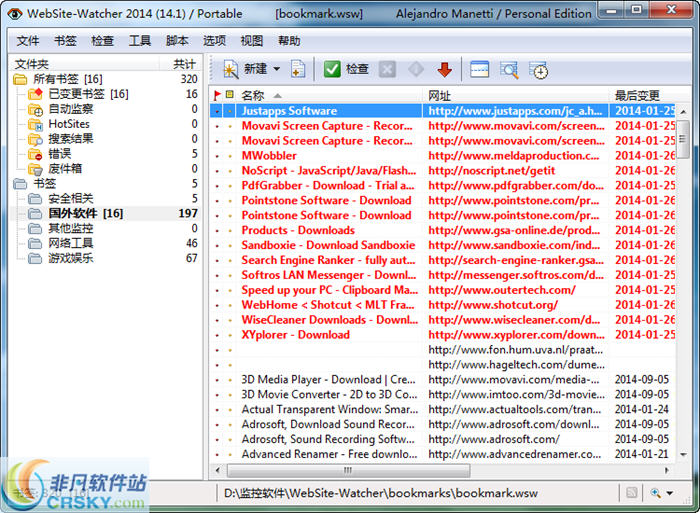Select the PdfGrabber - Download bookmark
Screen dimensions: 700x513
[328, 185]
